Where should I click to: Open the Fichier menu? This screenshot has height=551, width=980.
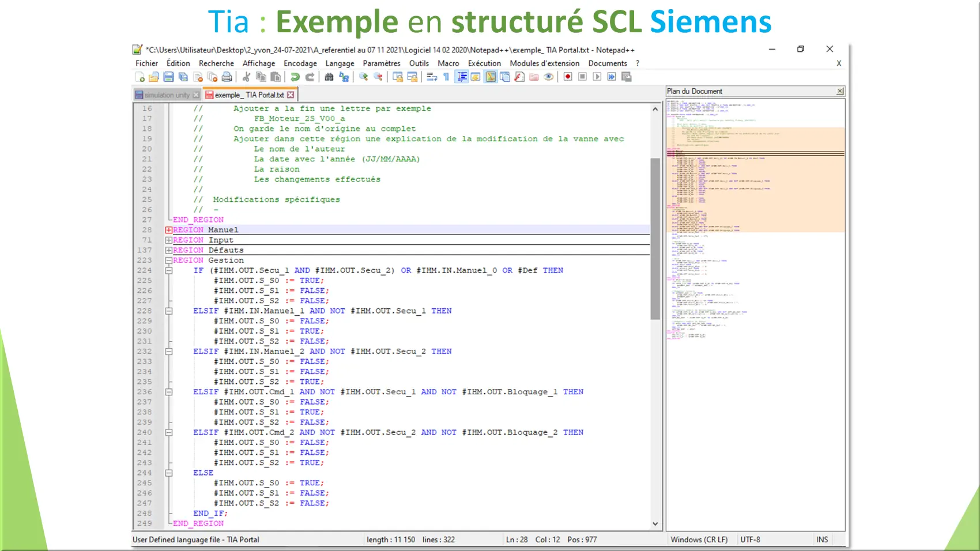146,63
